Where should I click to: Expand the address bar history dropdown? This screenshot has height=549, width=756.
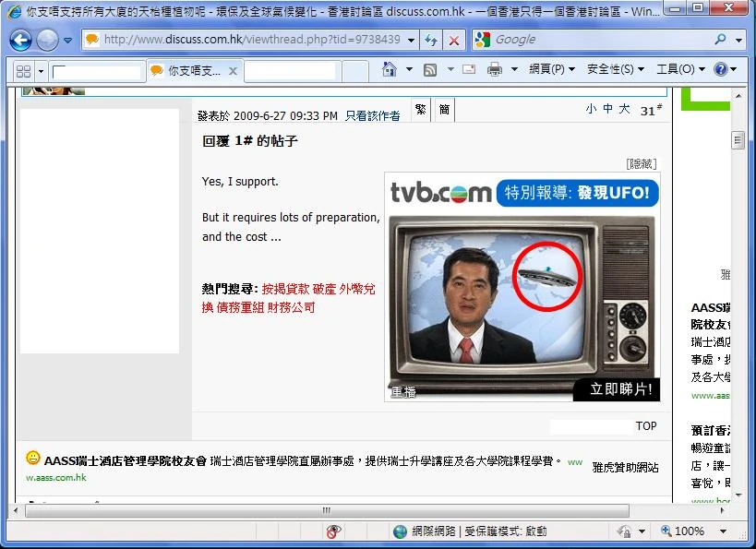coord(411,40)
